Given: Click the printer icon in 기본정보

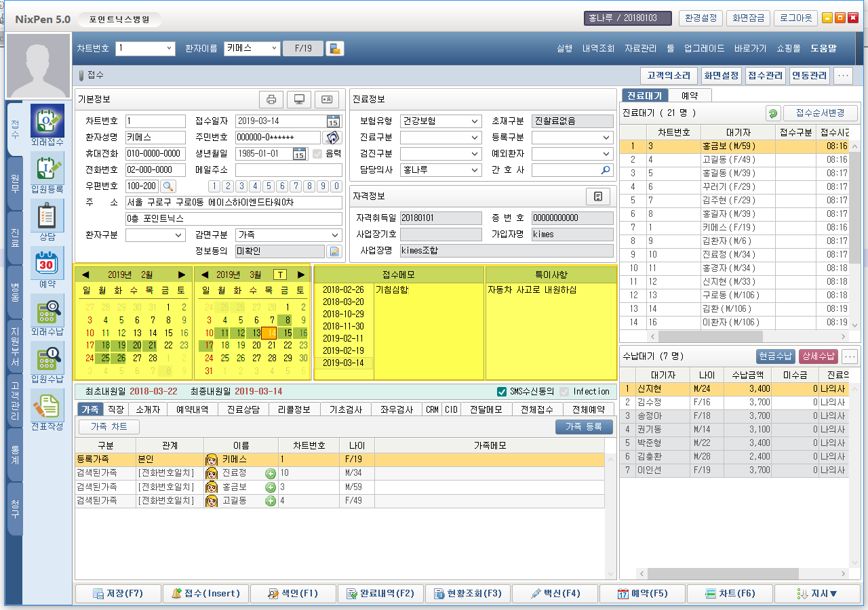Looking at the screenshot, I should (271, 100).
